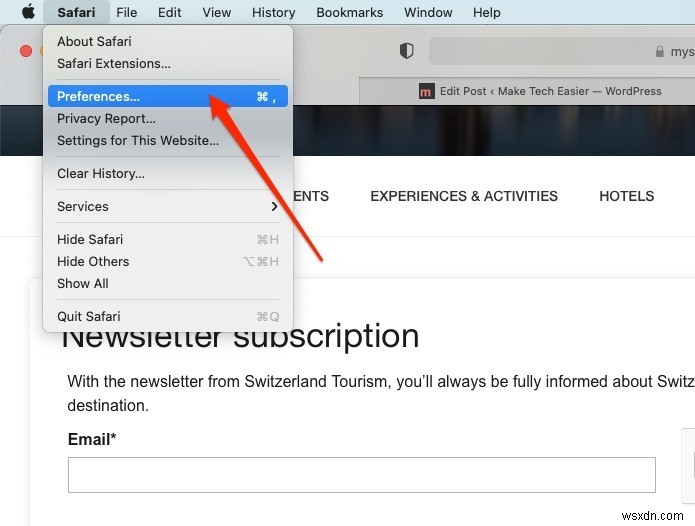Select Clear History…
Image resolution: width=695 pixels, height=526 pixels.
tap(168, 173)
